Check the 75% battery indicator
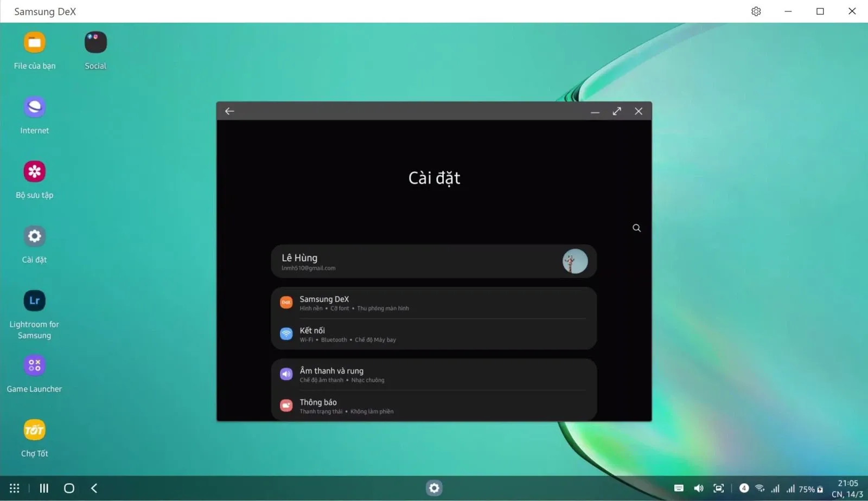Screen dimensions: 868x501 tap(811, 489)
